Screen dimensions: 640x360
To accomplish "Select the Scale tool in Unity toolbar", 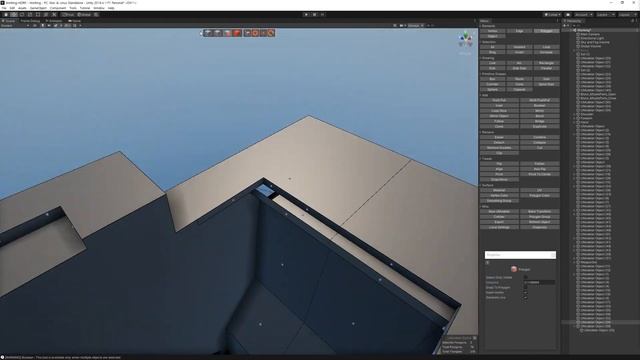I will [30, 15].
